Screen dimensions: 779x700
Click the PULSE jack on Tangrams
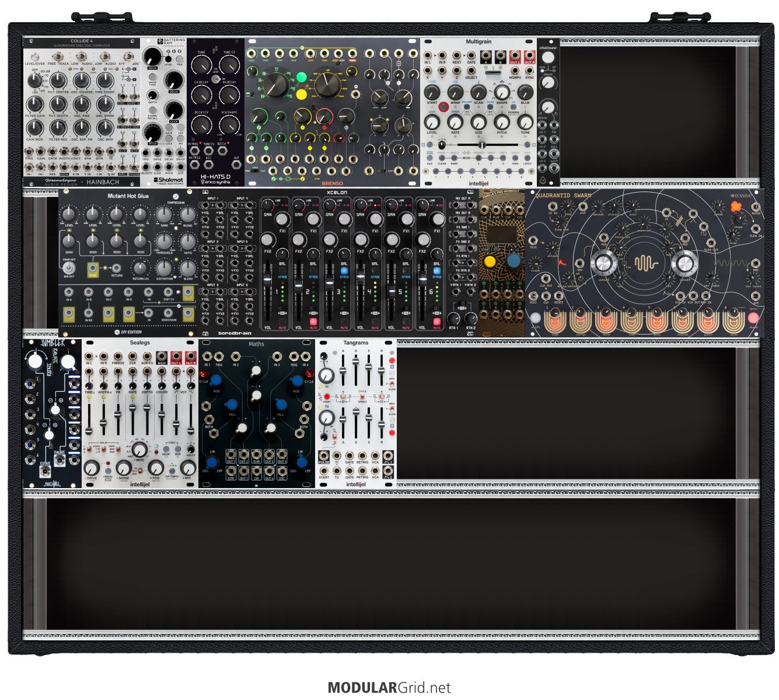(324, 455)
